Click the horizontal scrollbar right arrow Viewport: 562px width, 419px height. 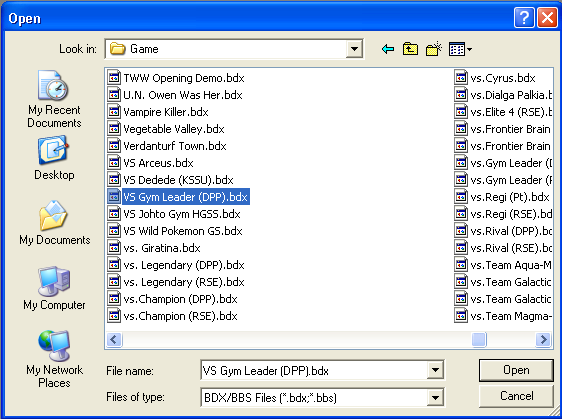(543, 339)
